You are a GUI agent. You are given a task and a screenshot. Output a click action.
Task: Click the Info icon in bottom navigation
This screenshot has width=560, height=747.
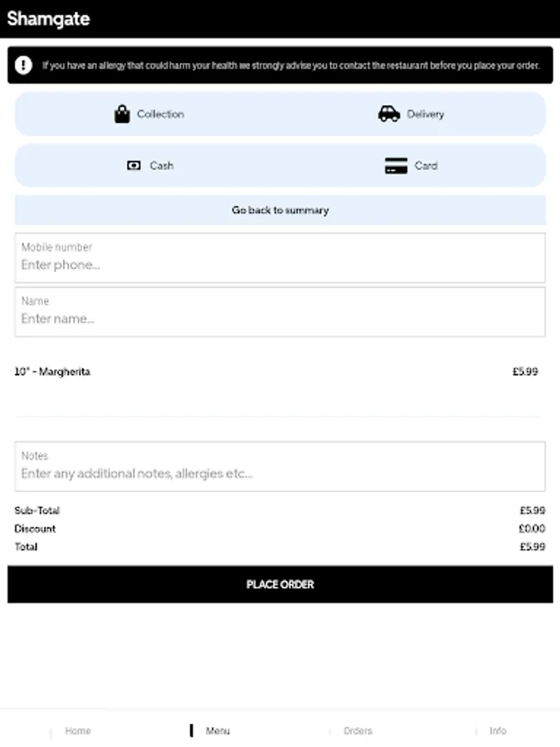tap(475, 730)
